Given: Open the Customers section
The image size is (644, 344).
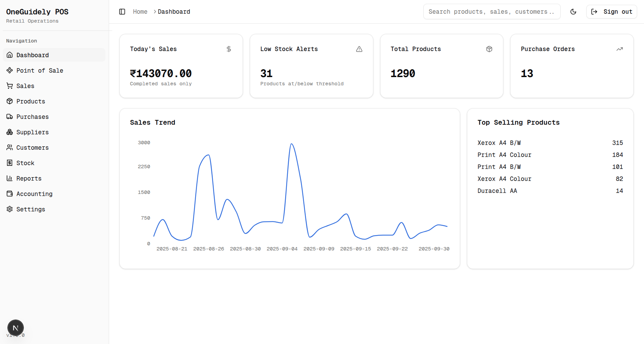Looking at the screenshot, I should pyautogui.click(x=33, y=147).
